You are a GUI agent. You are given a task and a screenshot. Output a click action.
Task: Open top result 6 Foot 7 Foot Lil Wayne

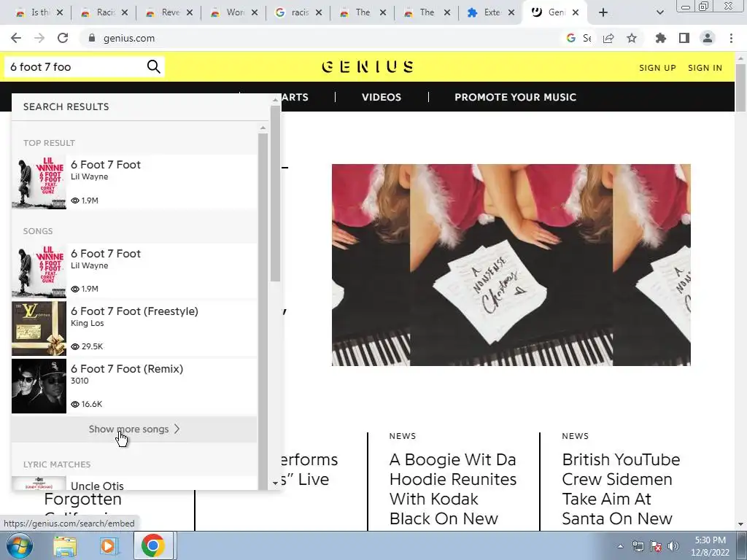[134, 182]
